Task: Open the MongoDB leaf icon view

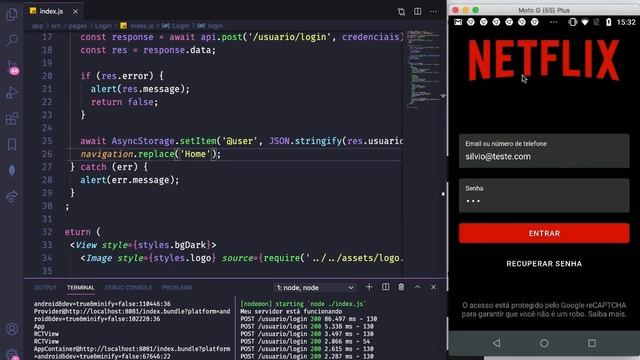Action: tap(12, 170)
